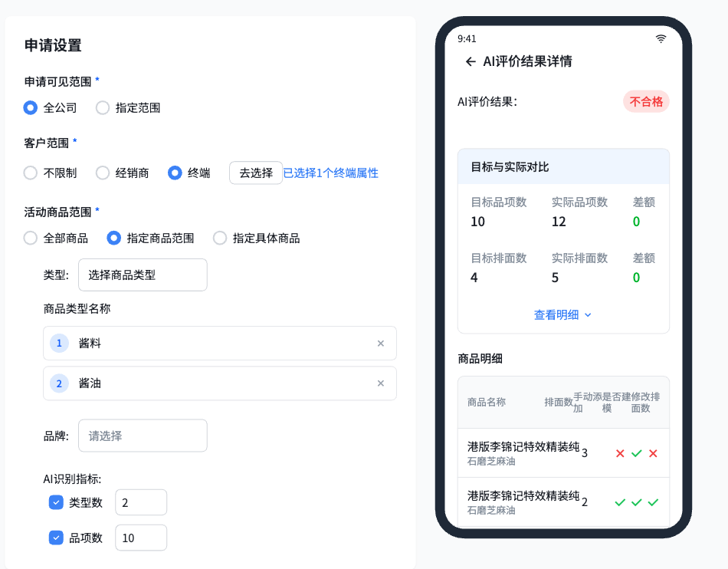Image resolution: width=728 pixels, height=569 pixels.
Task: Click the number 2 badge beside 酱油
Action: point(60,383)
